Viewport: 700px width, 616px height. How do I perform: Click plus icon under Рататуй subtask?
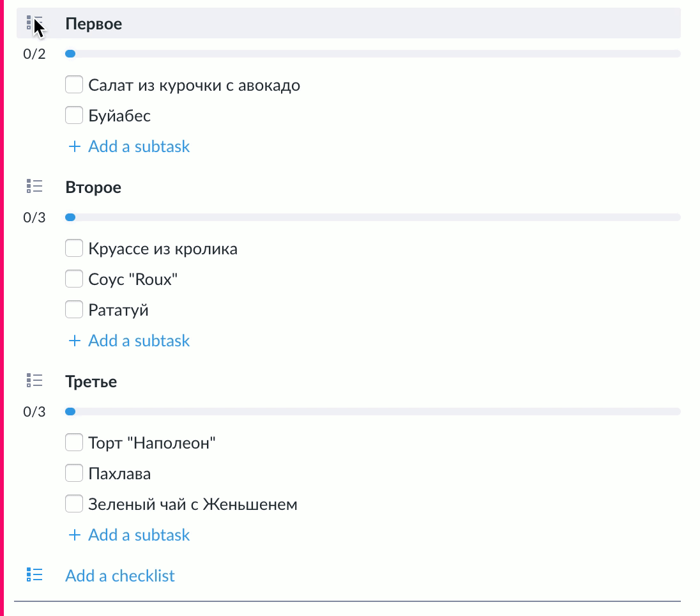tap(75, 341)
